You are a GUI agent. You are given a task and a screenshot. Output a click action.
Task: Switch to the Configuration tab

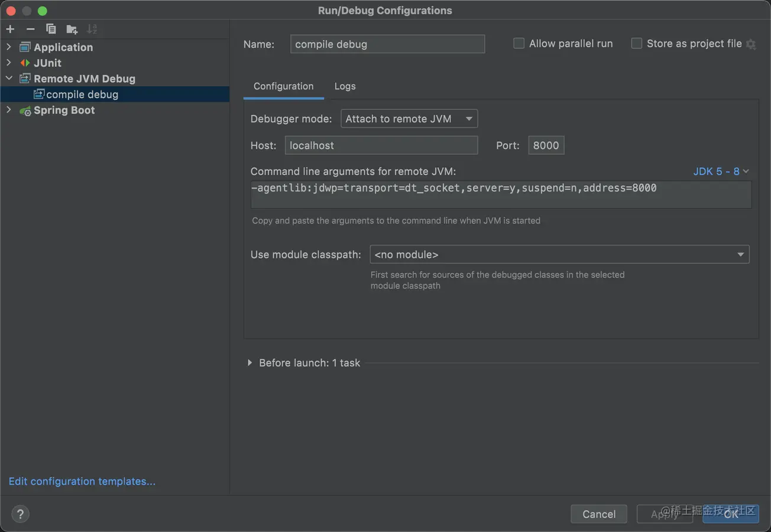click(283, 86)
